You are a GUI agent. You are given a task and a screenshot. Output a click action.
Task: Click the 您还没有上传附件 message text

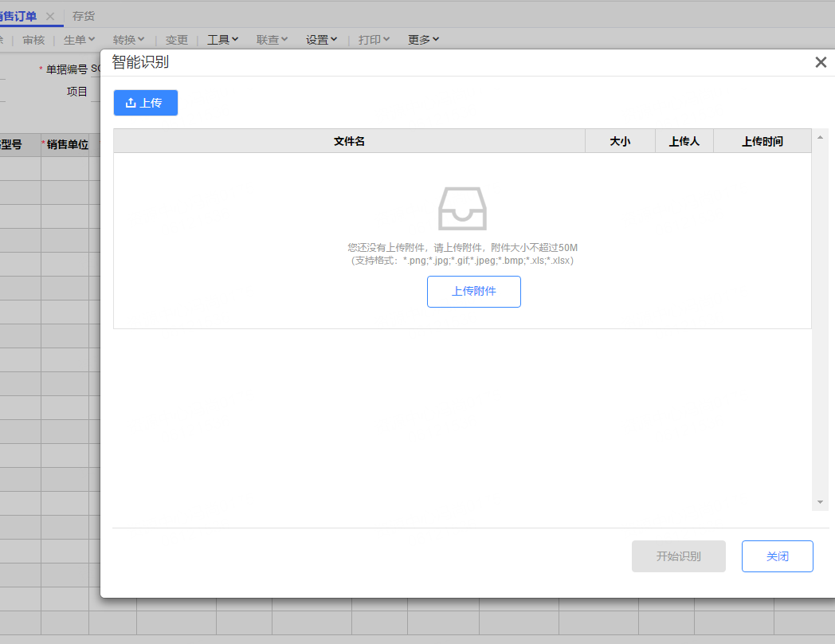point(462,248)
